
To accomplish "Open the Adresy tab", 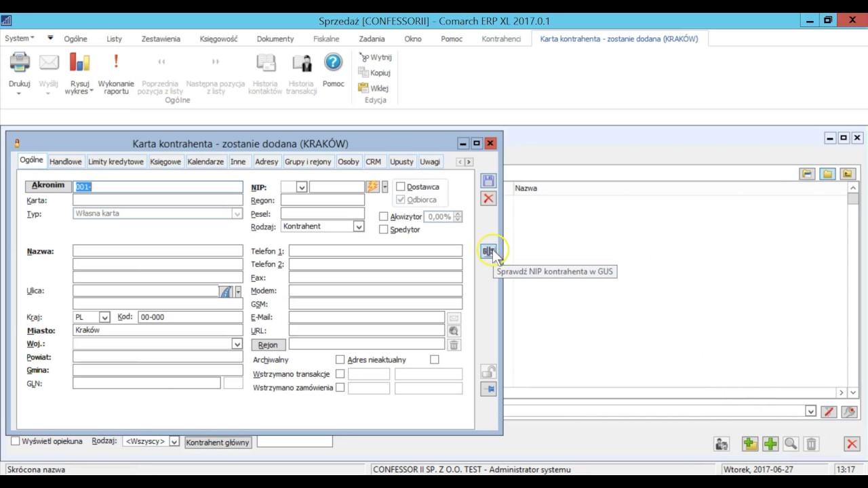I will (267, 161).
